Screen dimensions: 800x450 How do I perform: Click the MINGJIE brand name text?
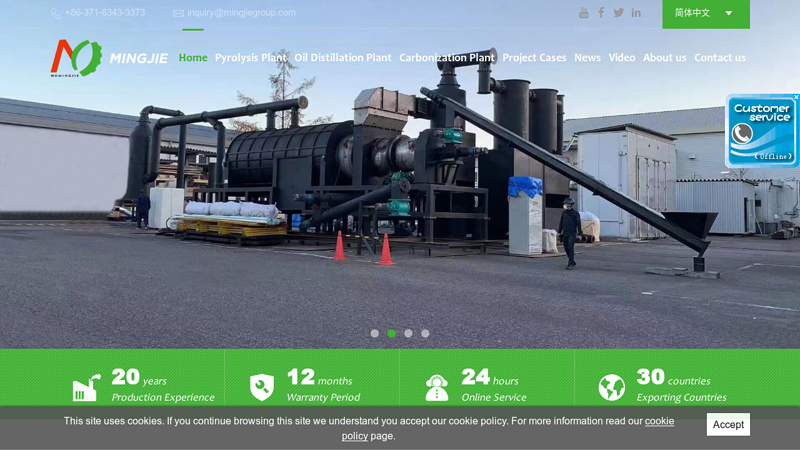[x=139, y=59]
